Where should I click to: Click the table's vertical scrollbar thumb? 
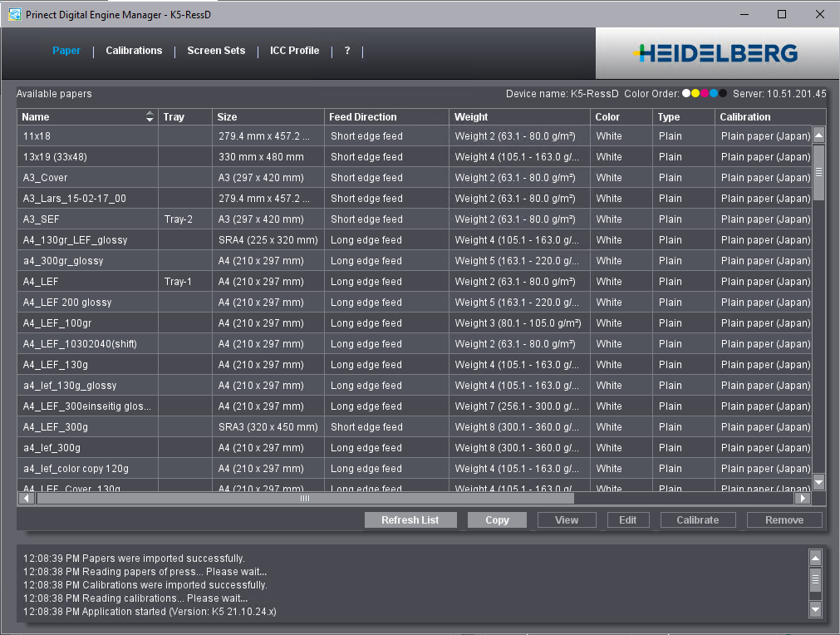pos(818,172)
